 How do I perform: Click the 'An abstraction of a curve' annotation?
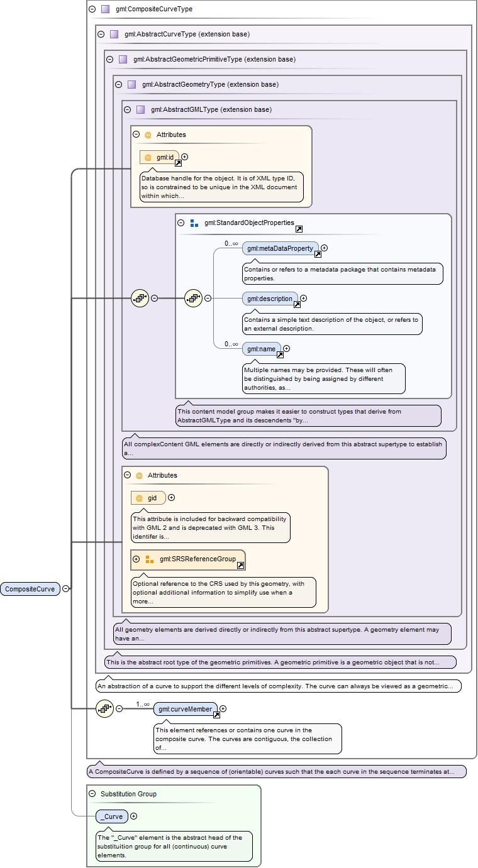(x=278, y=686)
